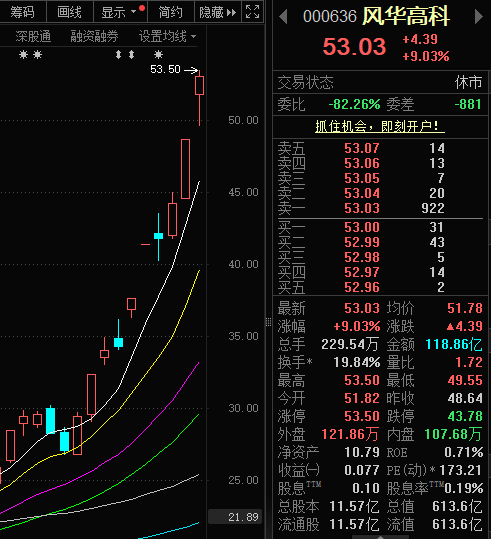
Task: Click the 量比 value 1.72
Action: pos(469,362)
